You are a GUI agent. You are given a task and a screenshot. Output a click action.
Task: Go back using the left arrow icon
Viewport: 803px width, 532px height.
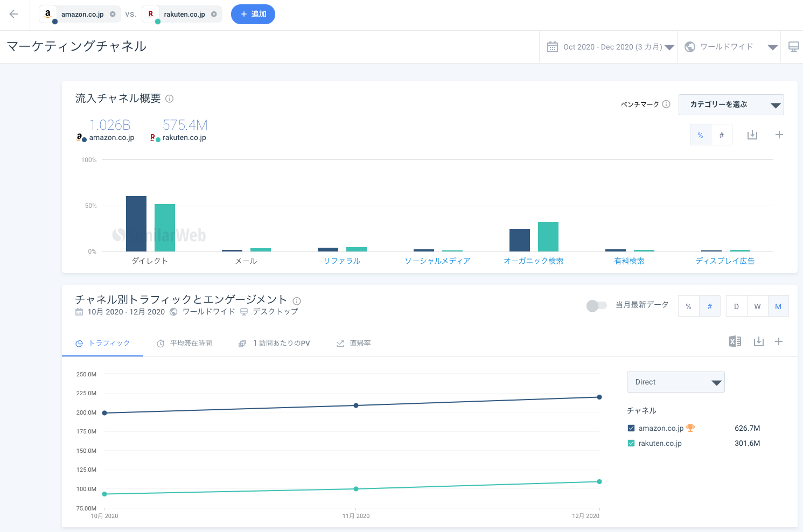[x=14, y=15]
